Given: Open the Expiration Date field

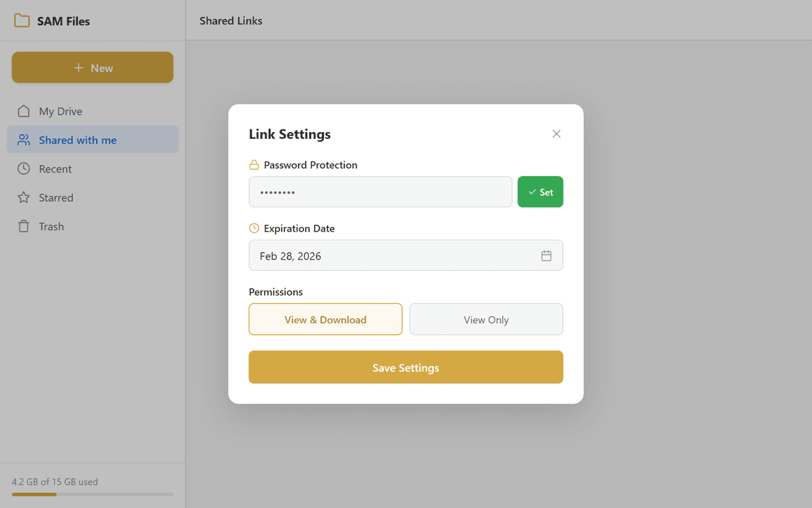Looking at the screenshot, I should (392, 256).
